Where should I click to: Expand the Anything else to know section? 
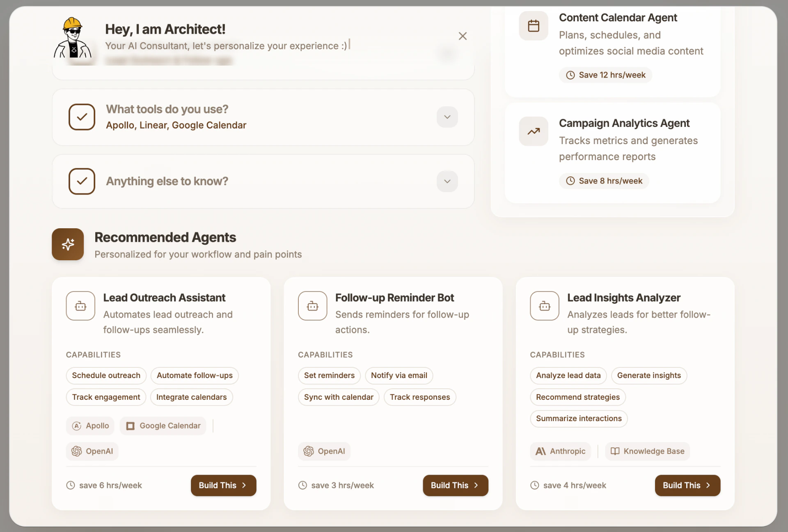447,181
